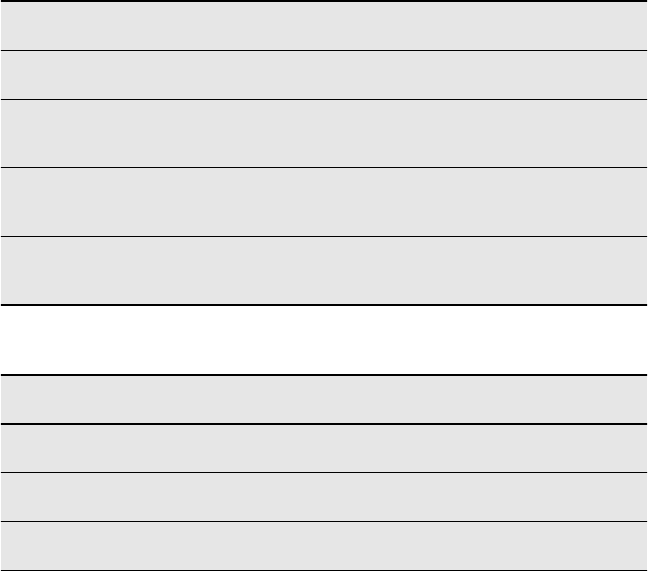
Task: Click the bottom row of the lower table
Action: tap(324, 546)
